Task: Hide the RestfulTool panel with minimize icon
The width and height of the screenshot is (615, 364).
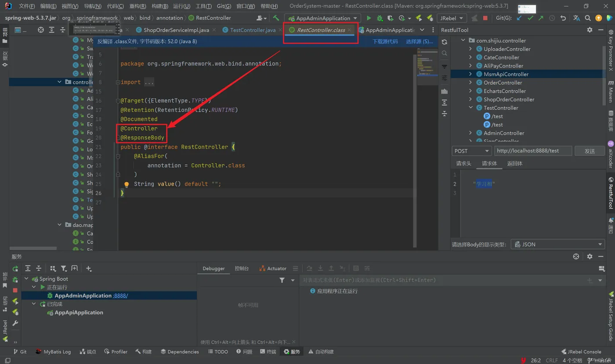Action: pos(601,30)
